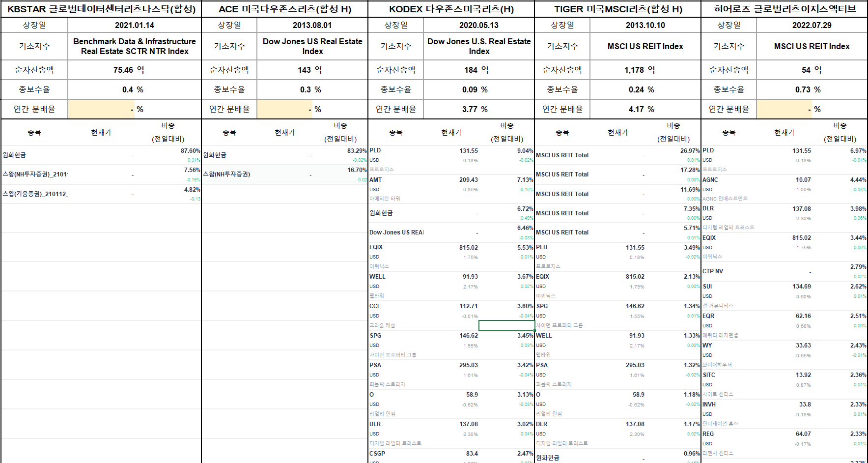868x463 pixels.
Task: Select the 0.4 % total fee cell
Action: (135, 89)
